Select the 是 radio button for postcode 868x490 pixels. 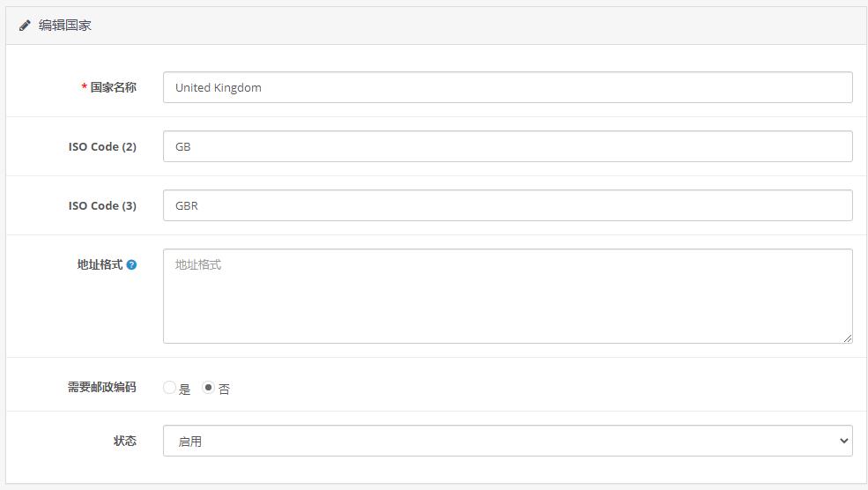tap(169, 388)
